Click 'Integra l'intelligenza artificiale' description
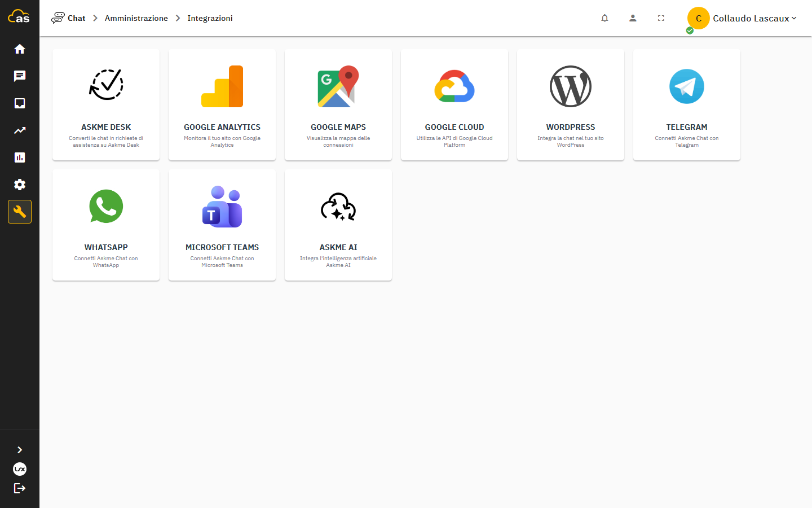The height and width of the screenshot is (508, 812). (338, 262)
